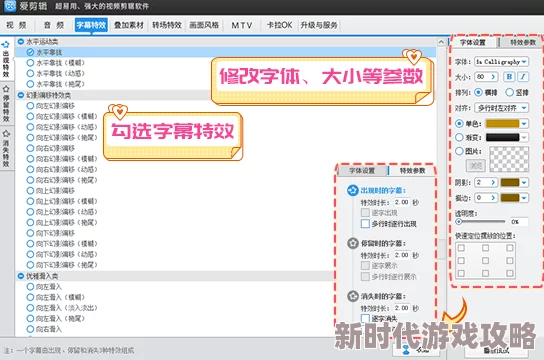
Task: Select middle-left subtitle quick position box
Action: pos(461,260)
